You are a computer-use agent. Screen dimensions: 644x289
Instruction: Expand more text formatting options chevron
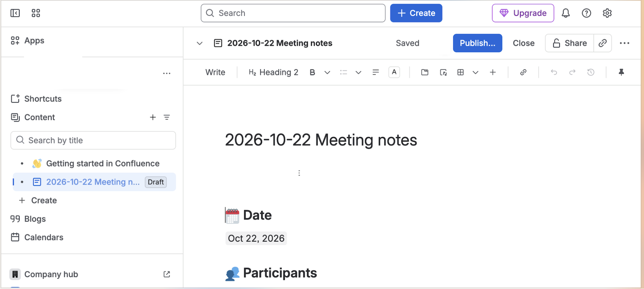327,72
